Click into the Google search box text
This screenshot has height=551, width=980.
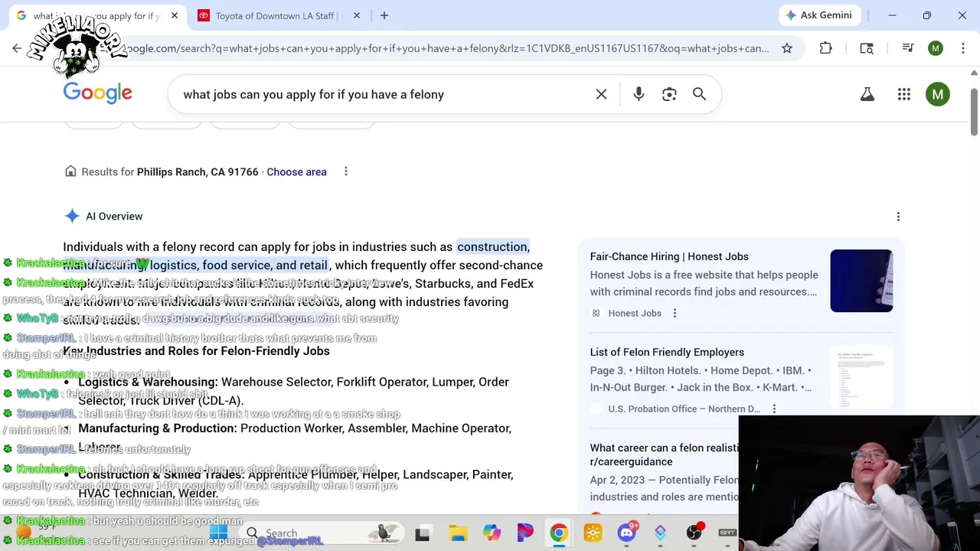coord(313,94)
